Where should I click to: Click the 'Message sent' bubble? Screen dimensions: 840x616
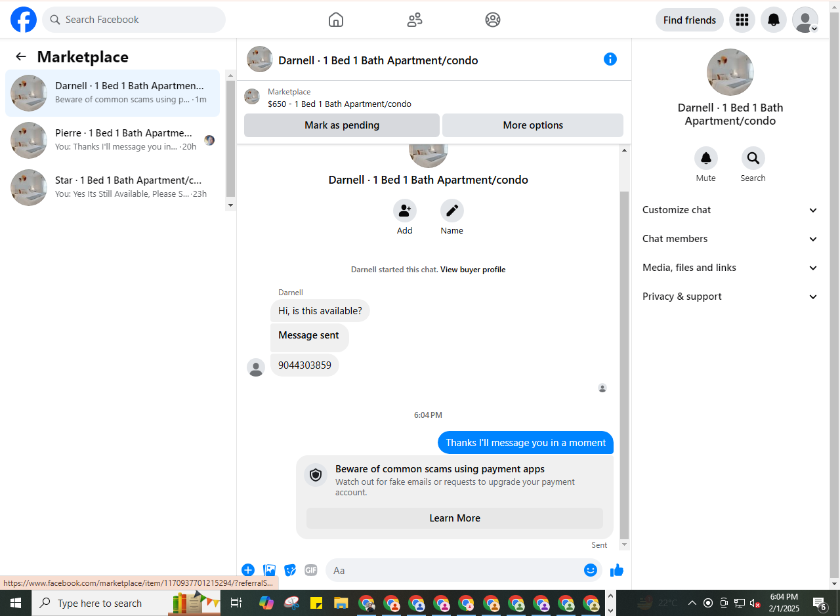(309, 337)
